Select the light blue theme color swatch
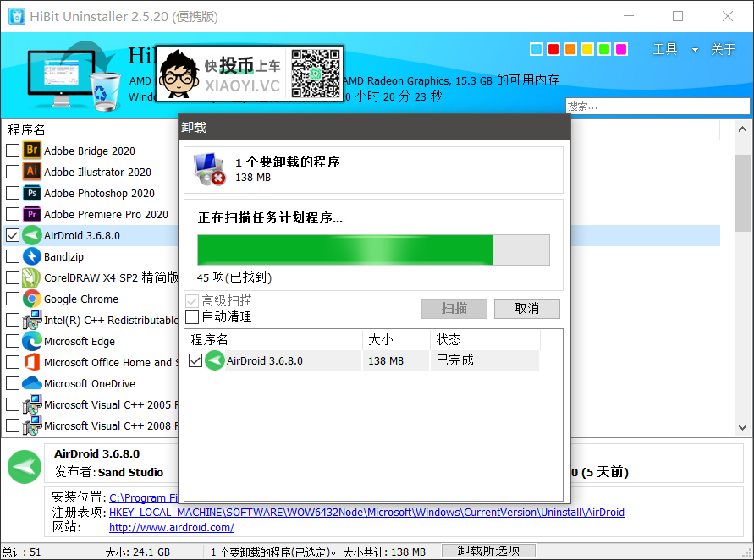The width and height of the screenshot is (754, 560). coord(537,49)
